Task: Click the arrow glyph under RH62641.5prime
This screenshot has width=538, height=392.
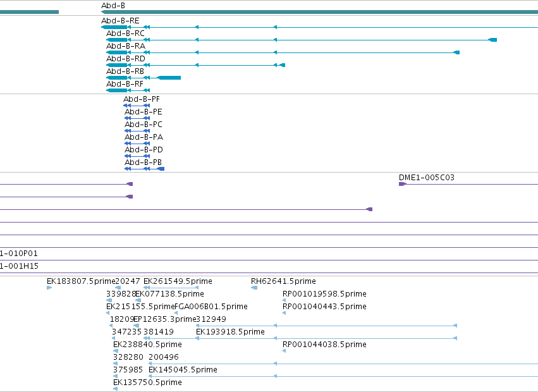Action: pyautogui.click(x=254, y=288)
